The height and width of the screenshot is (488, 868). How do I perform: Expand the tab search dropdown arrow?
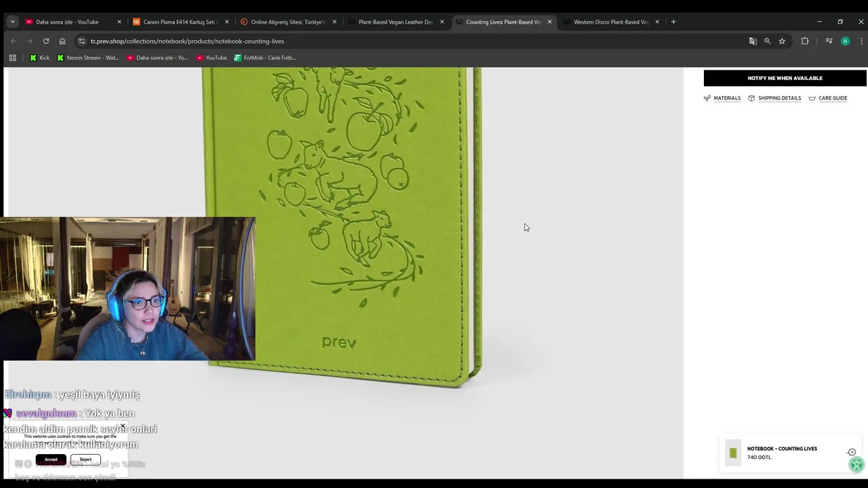pyautogui.click(x=12, y=22)
